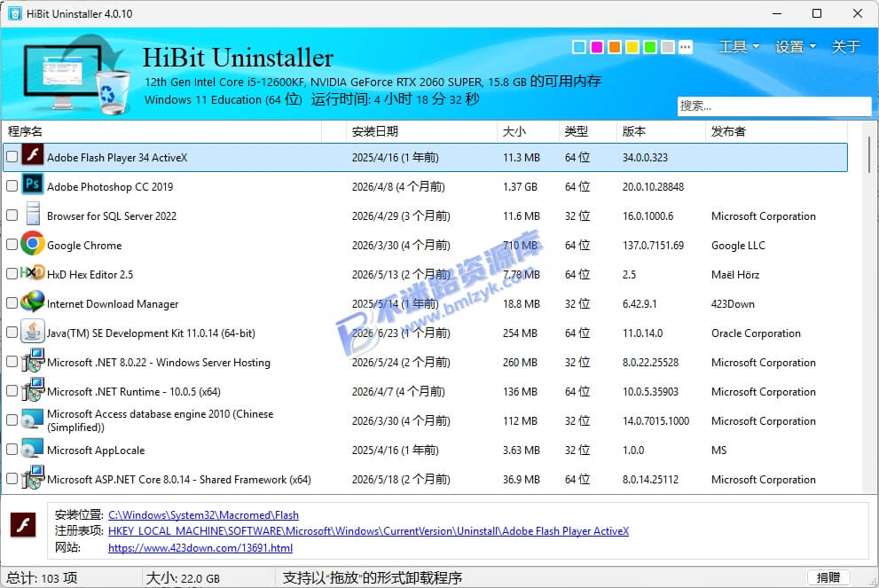
Task: Pick the light blue theme color swatch
Action: [x=579, y=47]
